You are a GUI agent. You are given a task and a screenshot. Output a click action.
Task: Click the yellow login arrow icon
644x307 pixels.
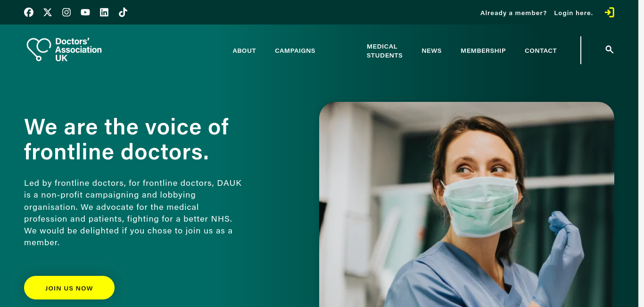pyautogui.click(x=610, y=12)
